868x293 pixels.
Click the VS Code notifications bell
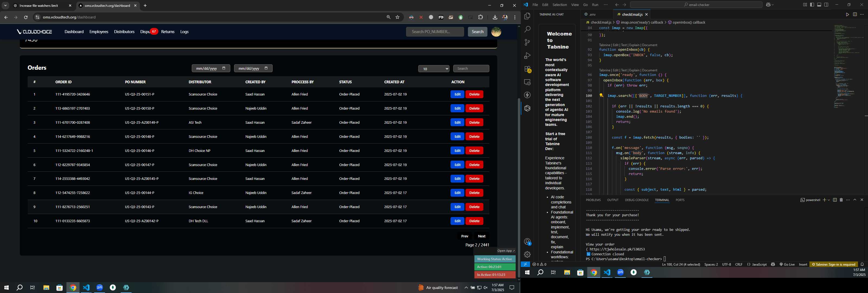pos(862,264)
